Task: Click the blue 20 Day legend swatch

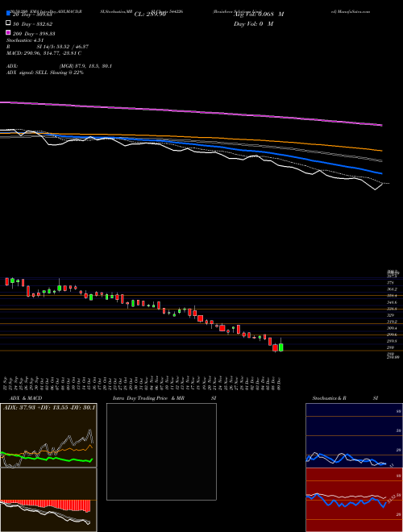Action: pyautogui.click(x=9, y=14)
